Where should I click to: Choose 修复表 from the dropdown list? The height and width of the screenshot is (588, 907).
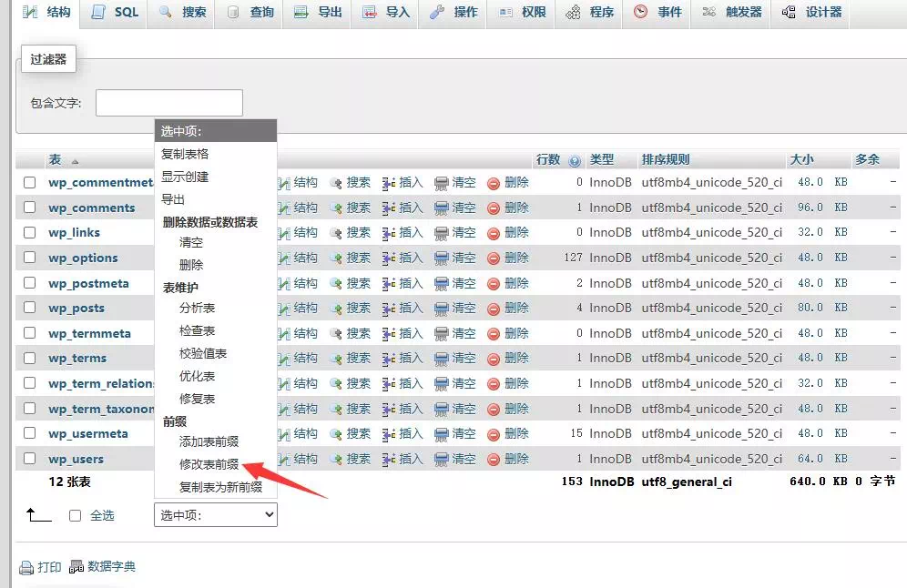point(216,399)
